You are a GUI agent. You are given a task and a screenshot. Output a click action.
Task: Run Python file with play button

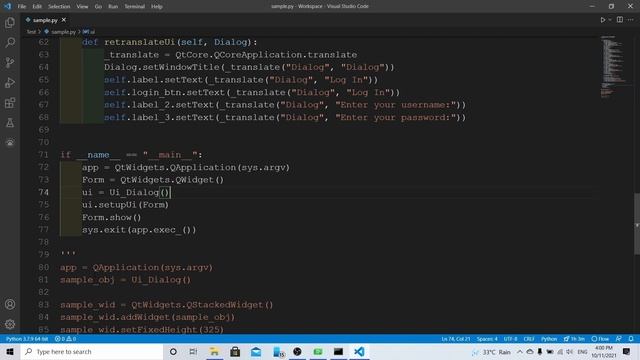click(x=602, y=20)
